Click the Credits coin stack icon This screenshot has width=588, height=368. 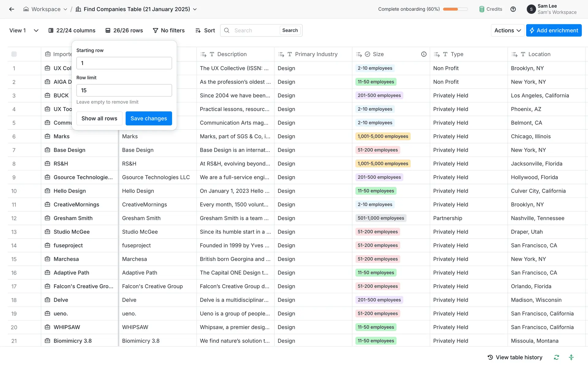coord(482,9)
